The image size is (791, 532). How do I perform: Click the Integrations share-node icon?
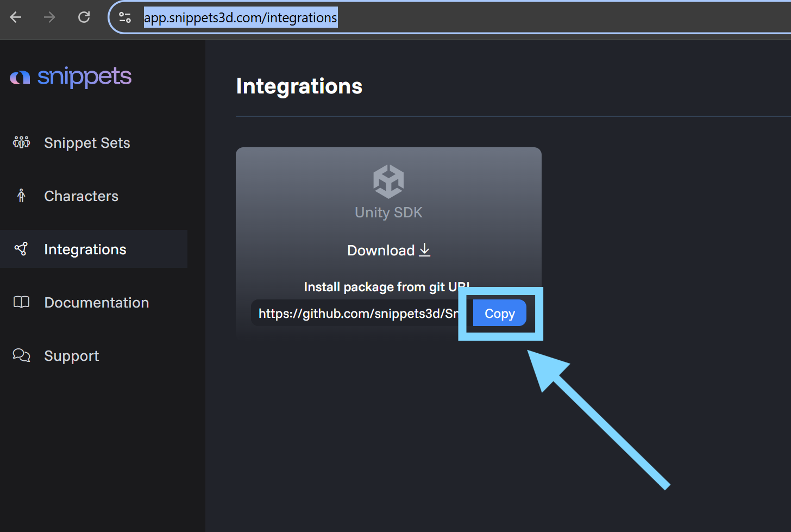coord(21,249)
